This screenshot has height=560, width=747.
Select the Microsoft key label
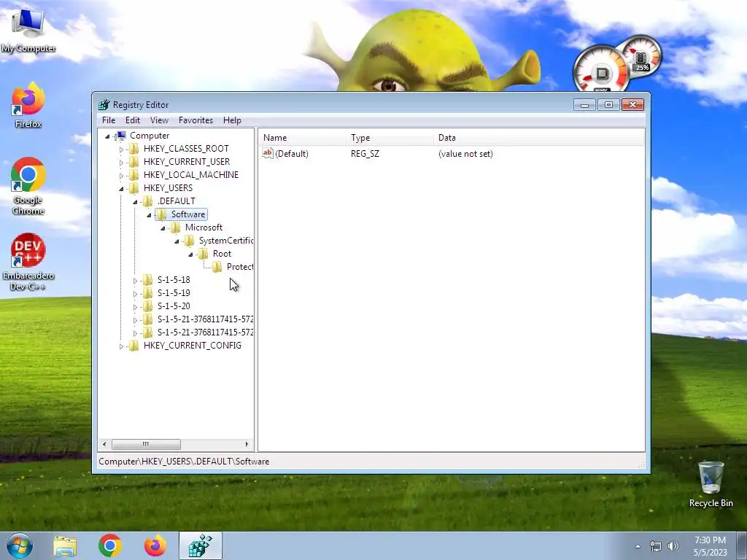click(x=204, y=227)
